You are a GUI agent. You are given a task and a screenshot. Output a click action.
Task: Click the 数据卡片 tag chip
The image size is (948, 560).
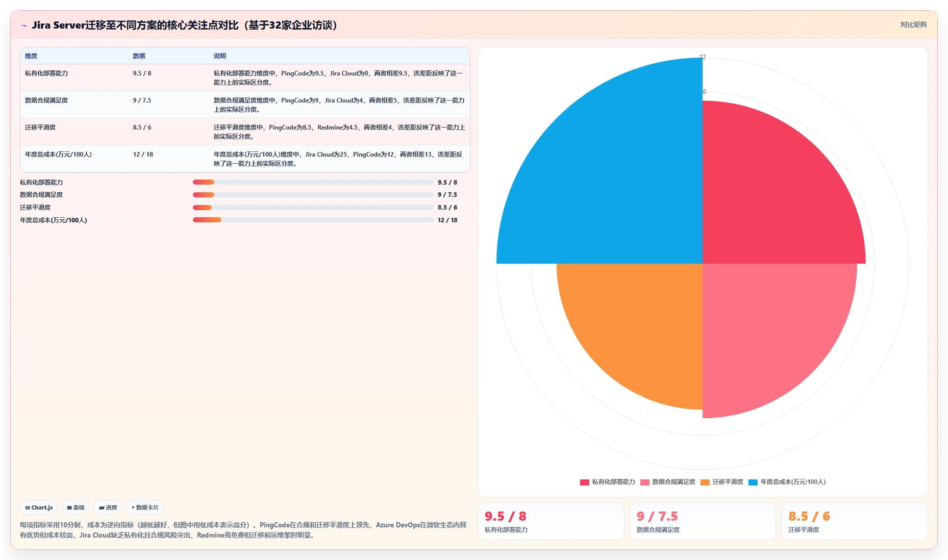click(145, 507)
